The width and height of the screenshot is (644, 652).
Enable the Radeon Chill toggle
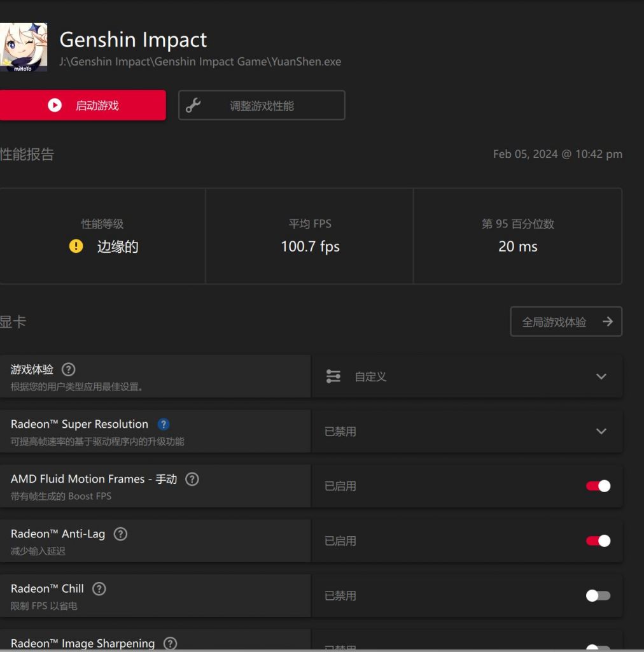pyautogui.click(x=598, y=596)
